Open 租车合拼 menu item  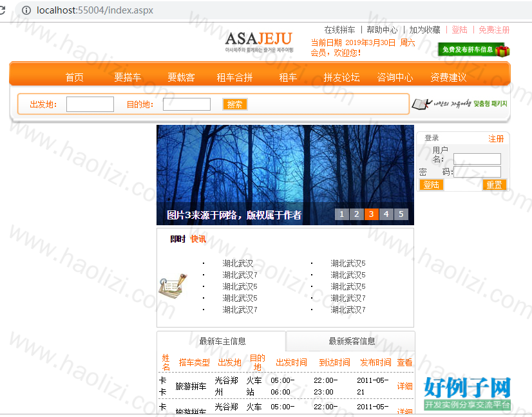pos(234,77)
